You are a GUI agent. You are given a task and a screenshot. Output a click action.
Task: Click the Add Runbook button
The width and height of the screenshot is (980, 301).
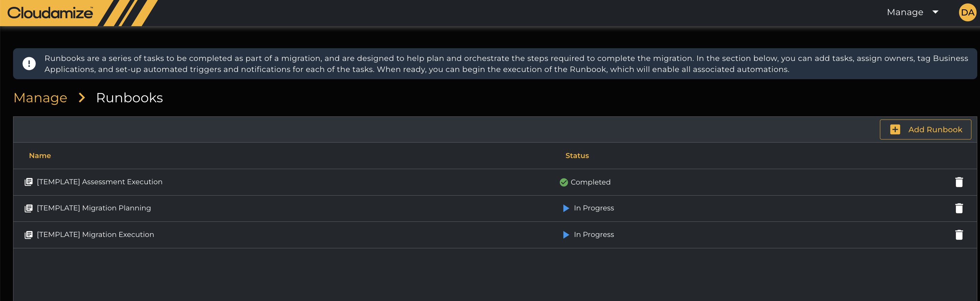(925, 129)
